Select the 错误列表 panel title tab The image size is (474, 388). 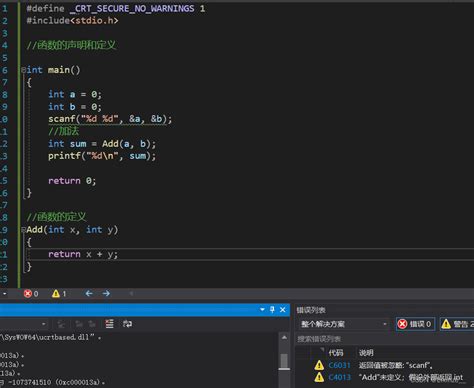pos(311,310)
